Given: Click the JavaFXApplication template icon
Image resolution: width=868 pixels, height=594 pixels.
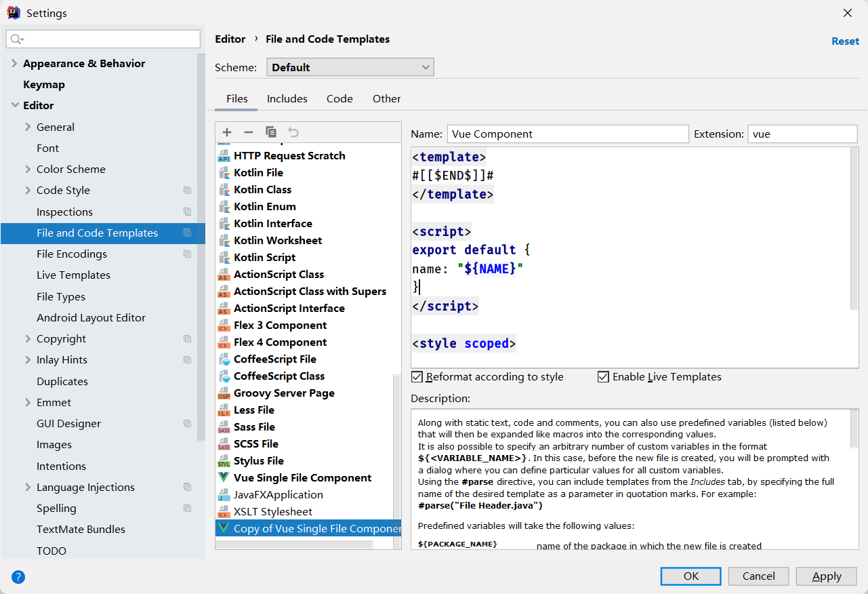Looking at the screenshot, I should (224, 495).
